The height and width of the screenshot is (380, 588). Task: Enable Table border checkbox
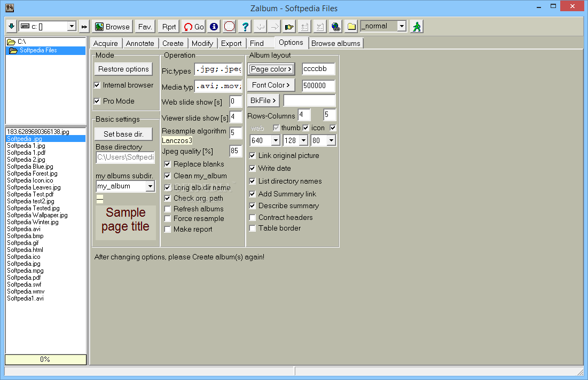coord(253,228)
